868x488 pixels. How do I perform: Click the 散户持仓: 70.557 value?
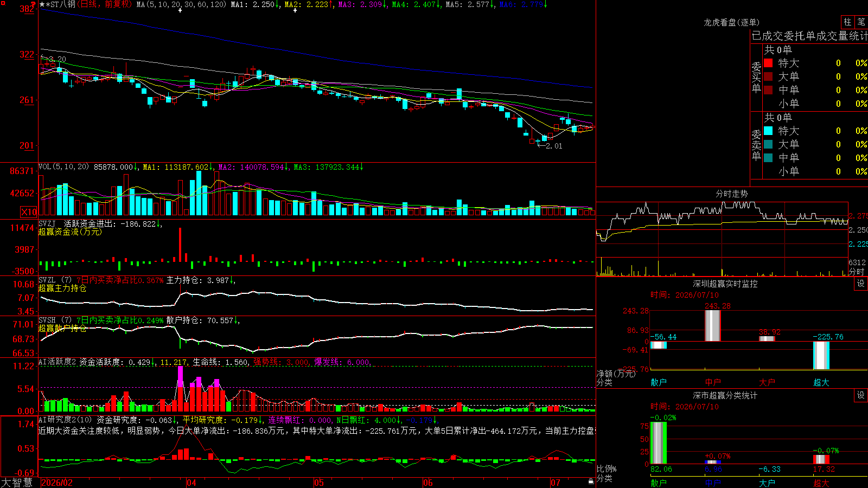click(x=203, y=320)
